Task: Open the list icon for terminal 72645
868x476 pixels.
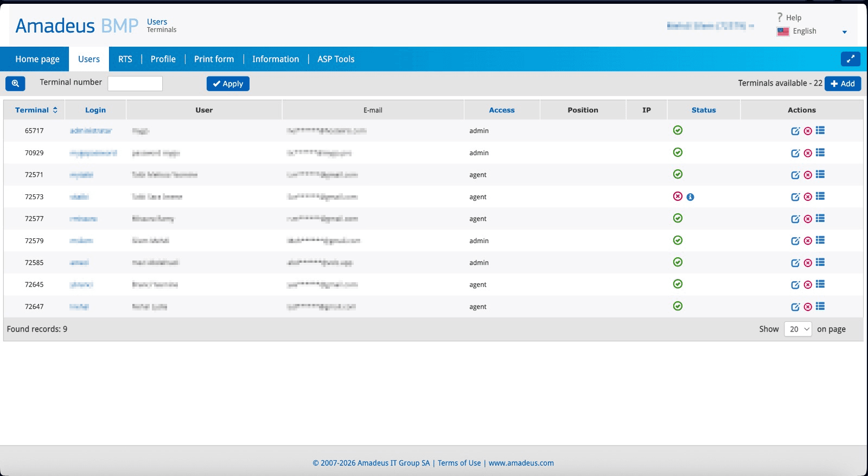Action: pyautogui.click(x=820, y=284)
